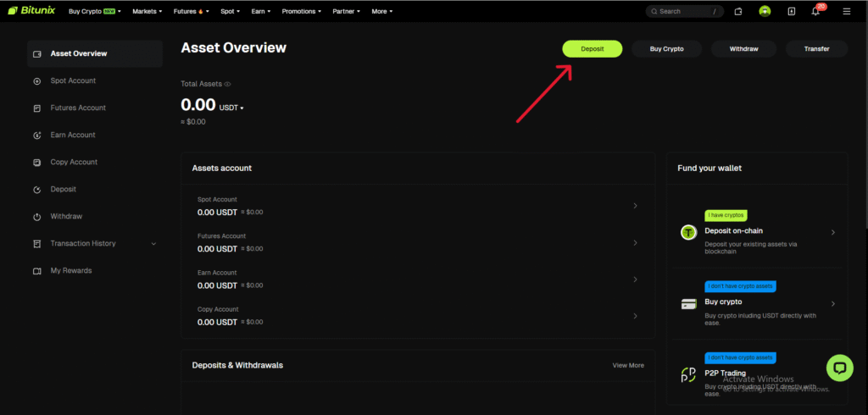Click the Bitunix logo
The image size is (868, 415).
click(34, 12)
